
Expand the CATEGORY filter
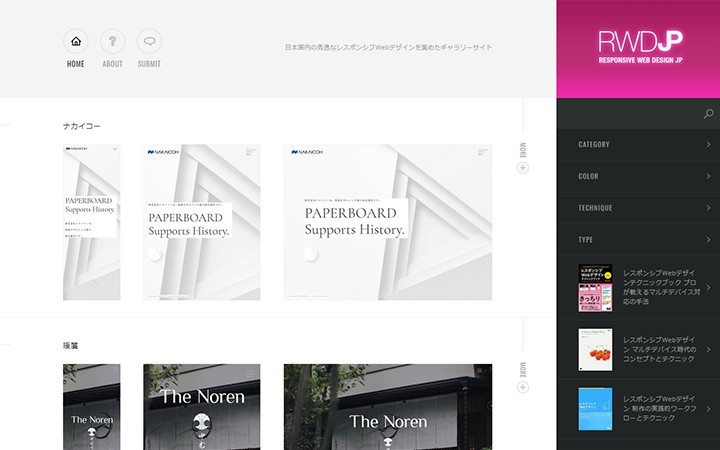click(638, 144)
